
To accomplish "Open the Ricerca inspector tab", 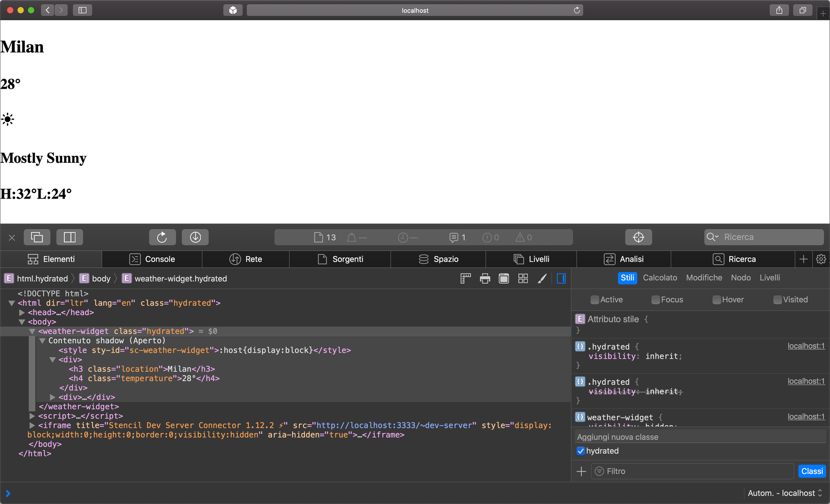I will 734,259.
